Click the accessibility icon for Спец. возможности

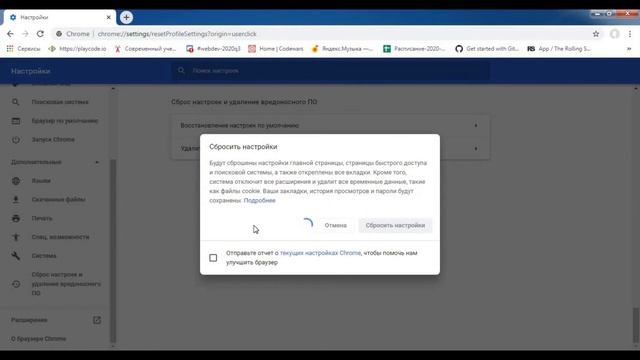click(x=16, y=237)
